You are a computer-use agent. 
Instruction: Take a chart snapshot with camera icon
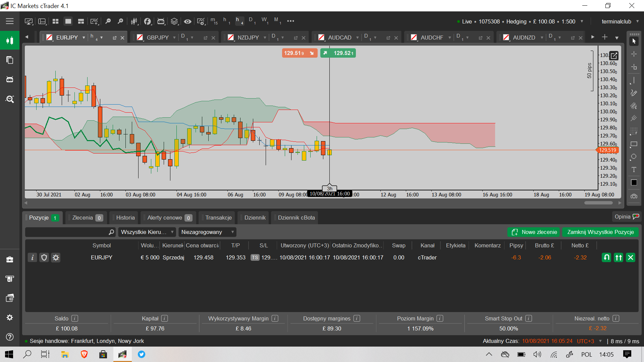point(634,196)
